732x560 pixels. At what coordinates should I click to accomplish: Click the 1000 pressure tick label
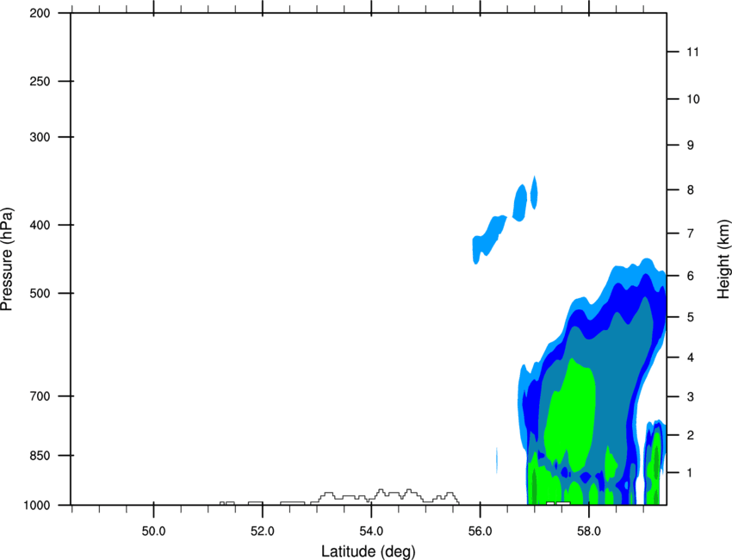[x=37, y=506]
